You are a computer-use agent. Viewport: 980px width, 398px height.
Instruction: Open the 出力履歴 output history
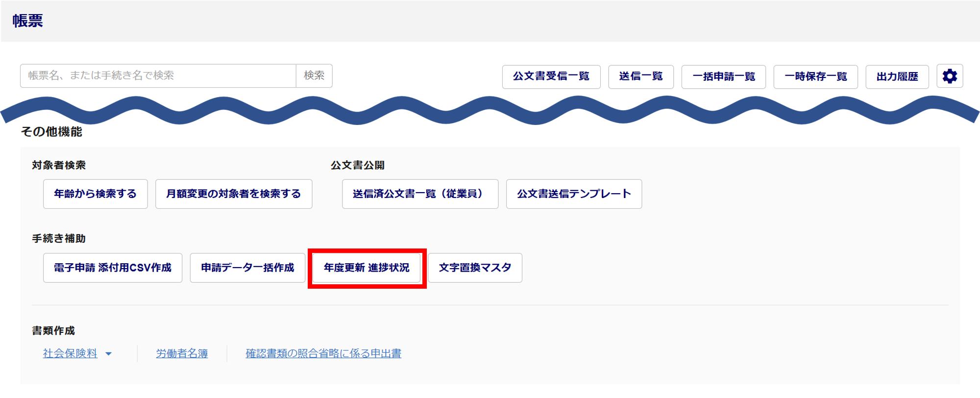point(897,76)
